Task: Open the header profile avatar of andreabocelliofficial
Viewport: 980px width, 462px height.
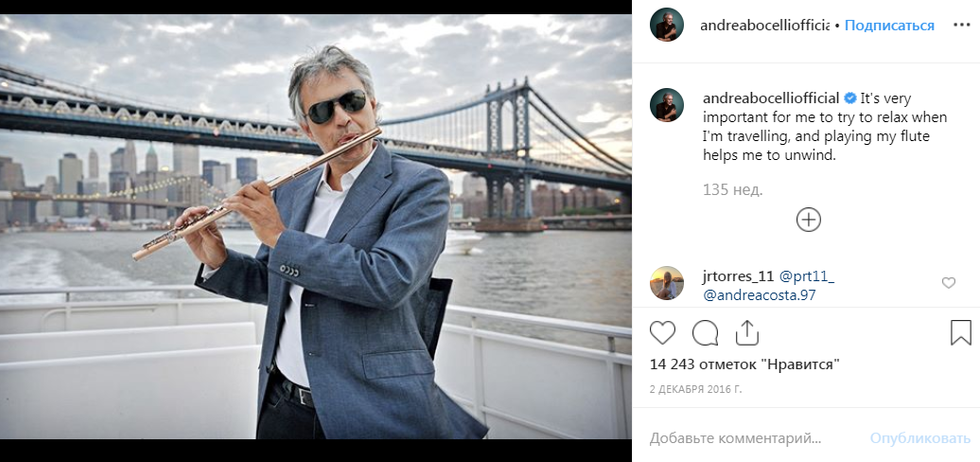Action: pos(667,26)
